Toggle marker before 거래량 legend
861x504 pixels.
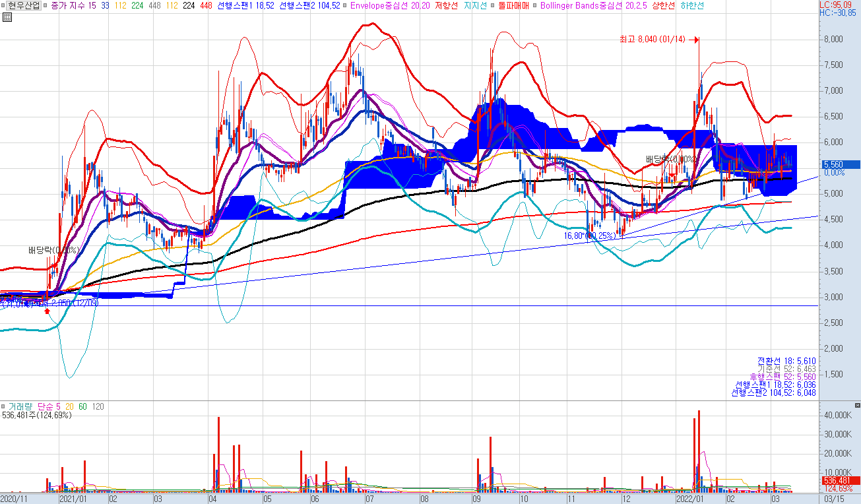3,406
